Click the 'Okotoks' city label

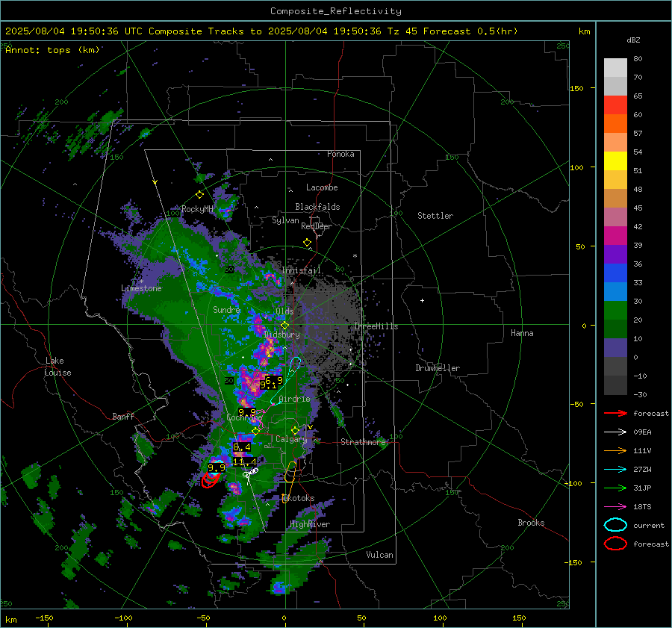(x=299, y=498)
